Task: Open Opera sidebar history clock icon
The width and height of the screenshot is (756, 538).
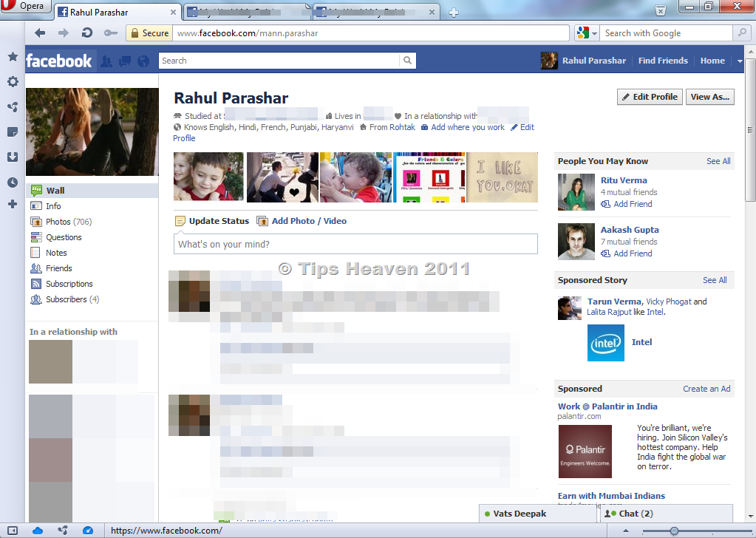Action: [x=13, y=183]
